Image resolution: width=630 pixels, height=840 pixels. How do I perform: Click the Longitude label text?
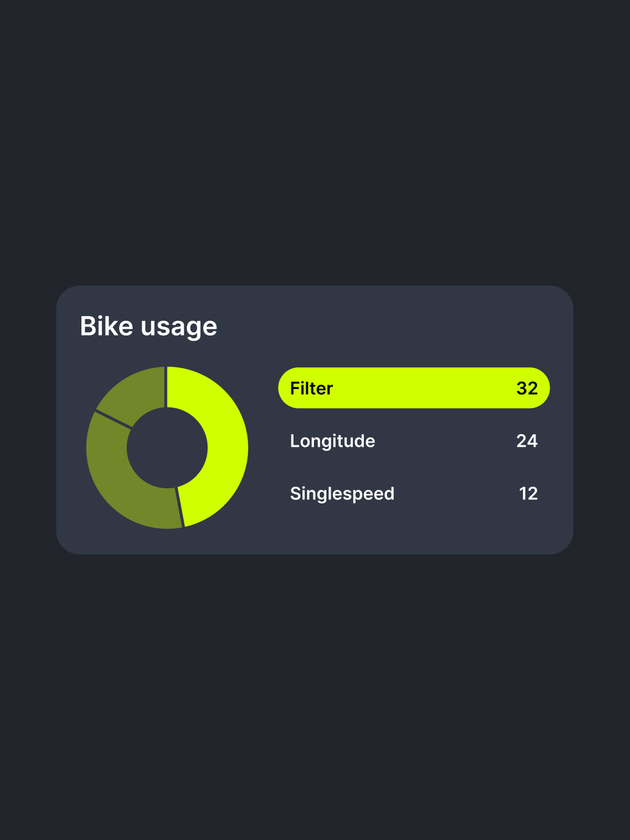click(x=332, y=440)
